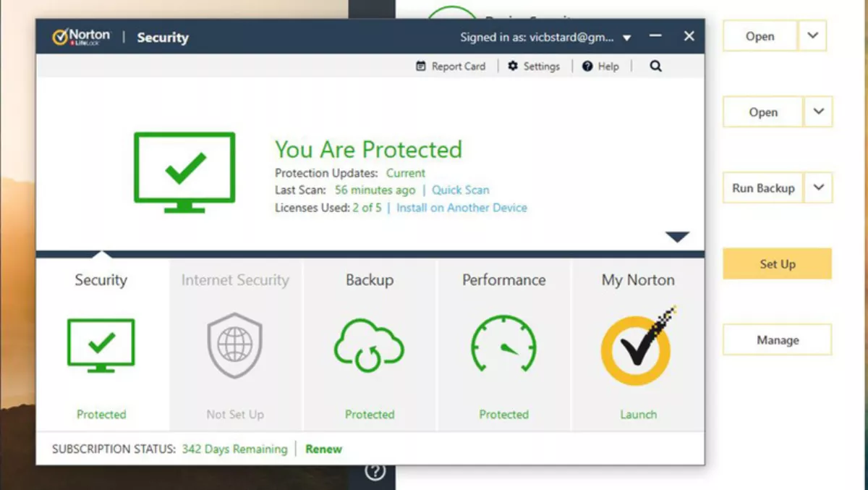Select the Backup cloud icon
The image size is (868, 490).
(369, 345)
